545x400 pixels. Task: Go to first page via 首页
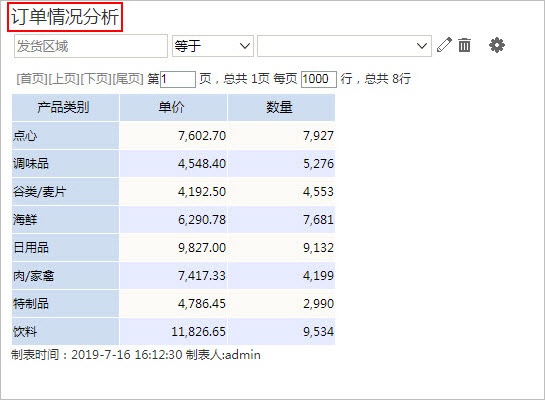[32, 79]
